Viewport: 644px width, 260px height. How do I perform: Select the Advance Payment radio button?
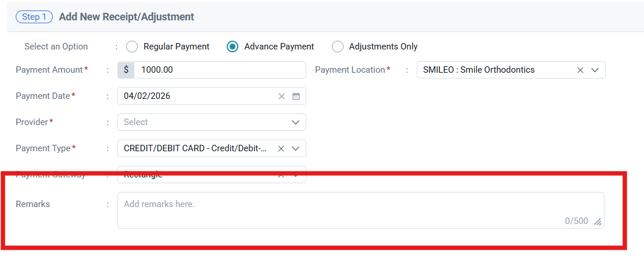coord(232,47)
